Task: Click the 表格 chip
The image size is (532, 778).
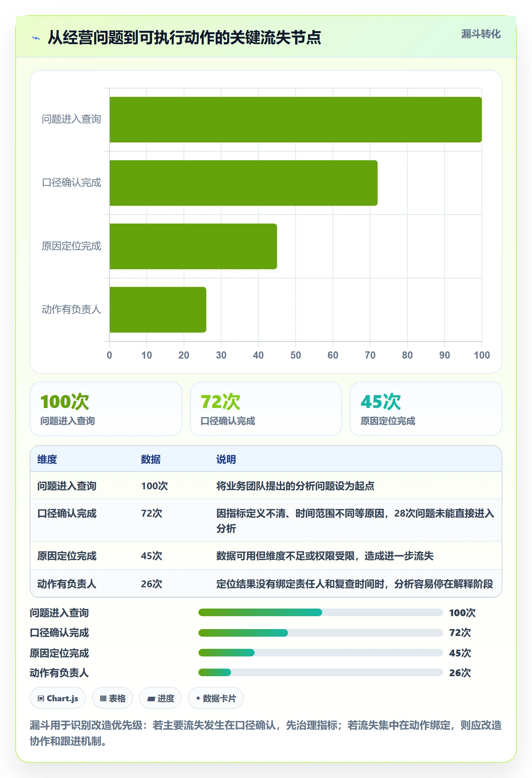Action: [x=112, y=698]
